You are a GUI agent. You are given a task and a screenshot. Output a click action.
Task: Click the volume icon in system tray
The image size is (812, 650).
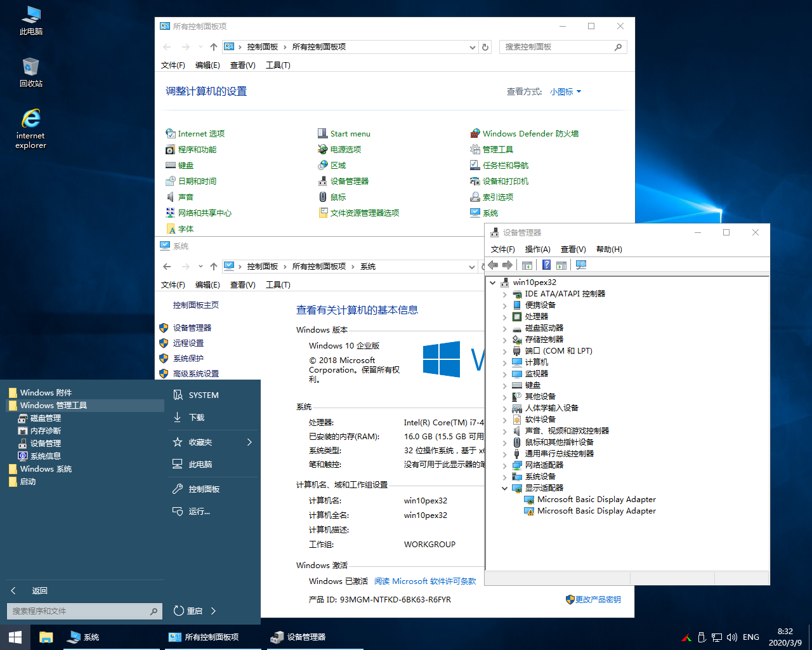pos(731,637)
